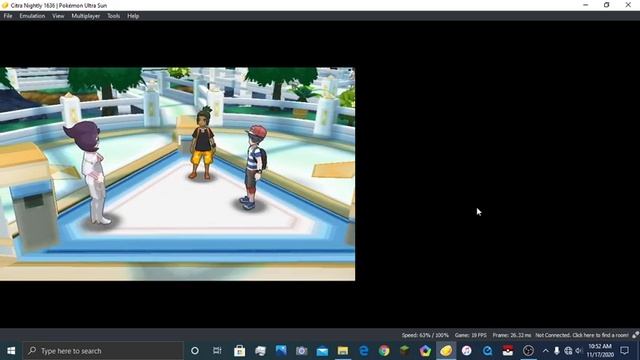
Task: Open the Minecraft block icon on taskbar
Action: point(404,351)
